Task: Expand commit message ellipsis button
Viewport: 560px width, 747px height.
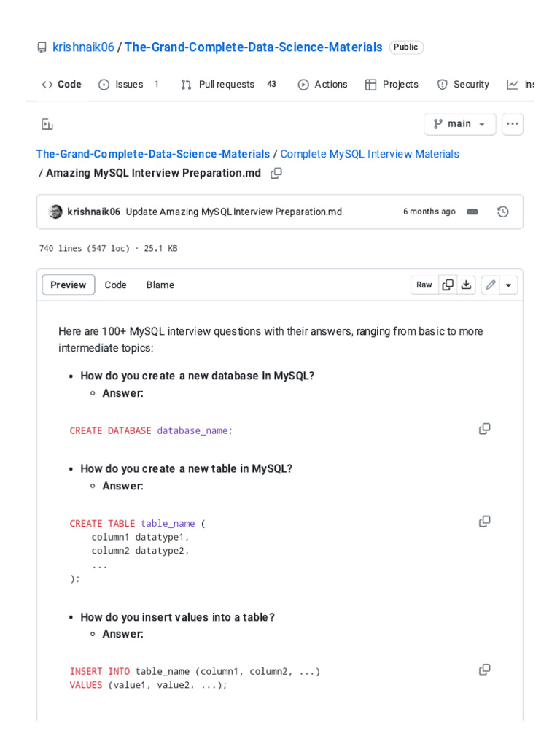Action: 472,212
